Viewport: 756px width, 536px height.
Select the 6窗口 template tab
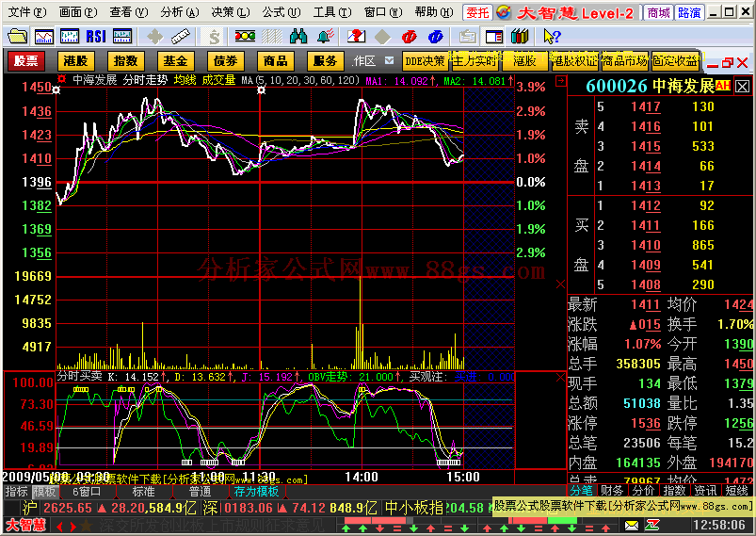[x=87, y=492]
